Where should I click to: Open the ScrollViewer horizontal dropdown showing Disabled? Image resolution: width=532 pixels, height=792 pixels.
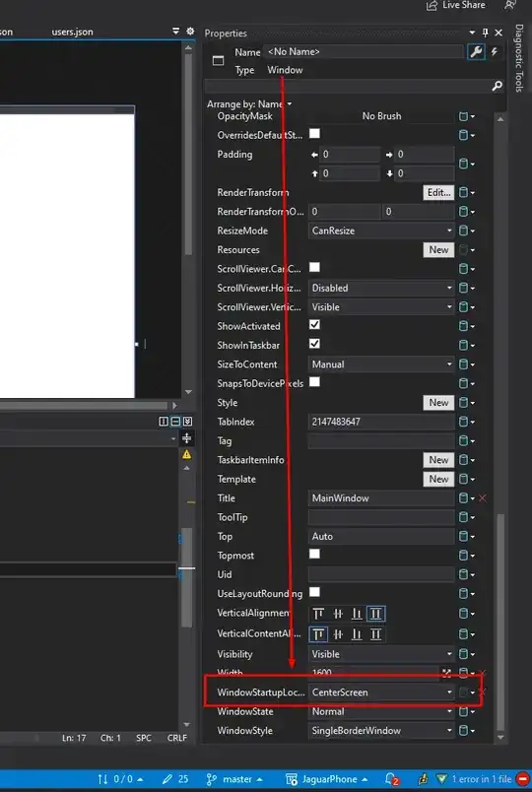coord(381,288)
